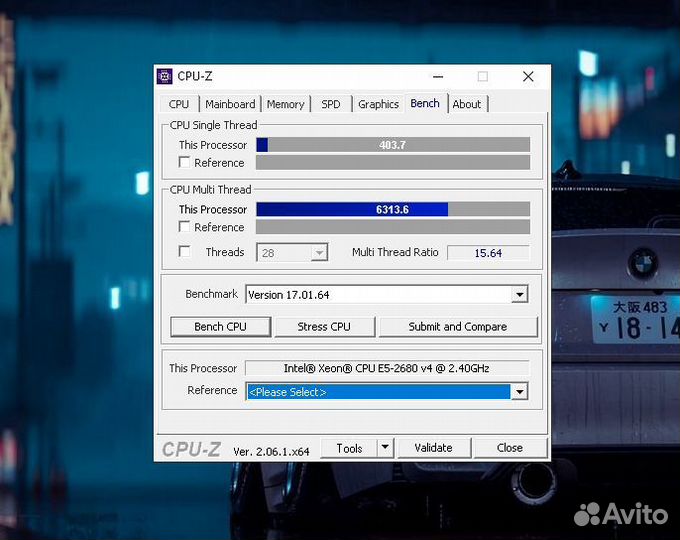Click the Stress CPU button
The height and width of the screenshot is (540, 680).
pyautogui.click(x=324, y=327)
